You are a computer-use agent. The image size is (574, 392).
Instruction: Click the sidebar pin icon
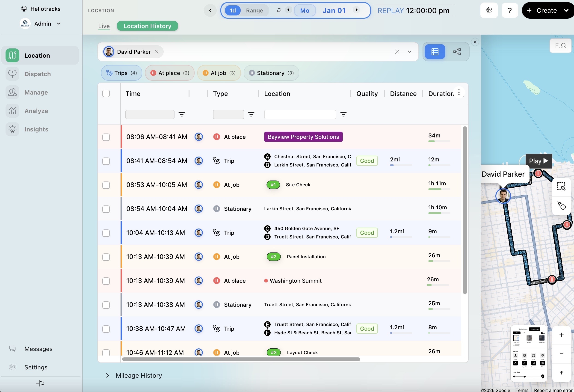point(40,383)
